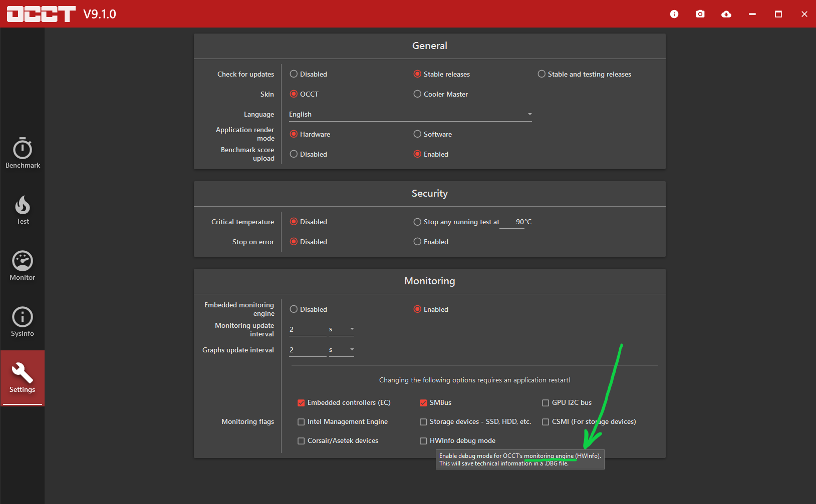Open the Benchmark section stopwatch icon

coord(23,149)
